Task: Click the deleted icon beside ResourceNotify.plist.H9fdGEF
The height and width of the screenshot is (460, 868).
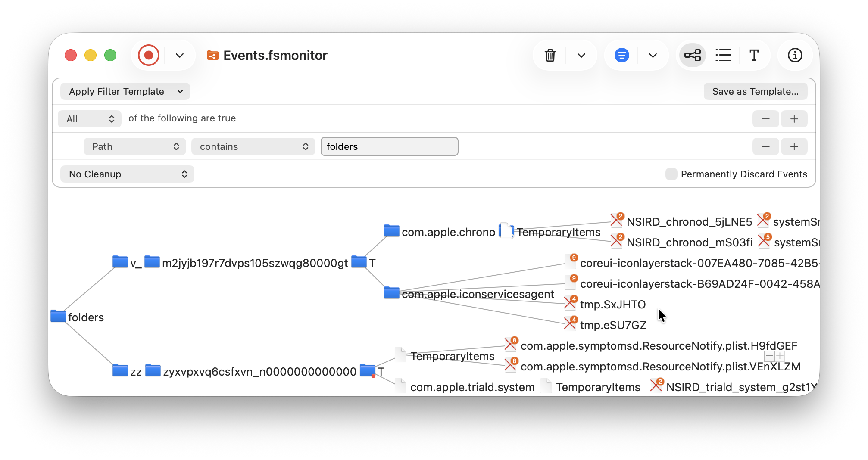Action: 511,344
